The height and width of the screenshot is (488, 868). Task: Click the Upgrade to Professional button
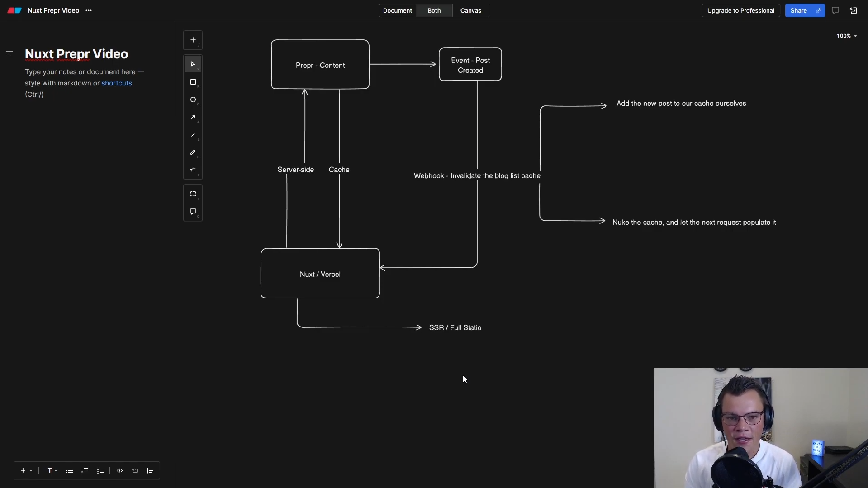point(740,10)
